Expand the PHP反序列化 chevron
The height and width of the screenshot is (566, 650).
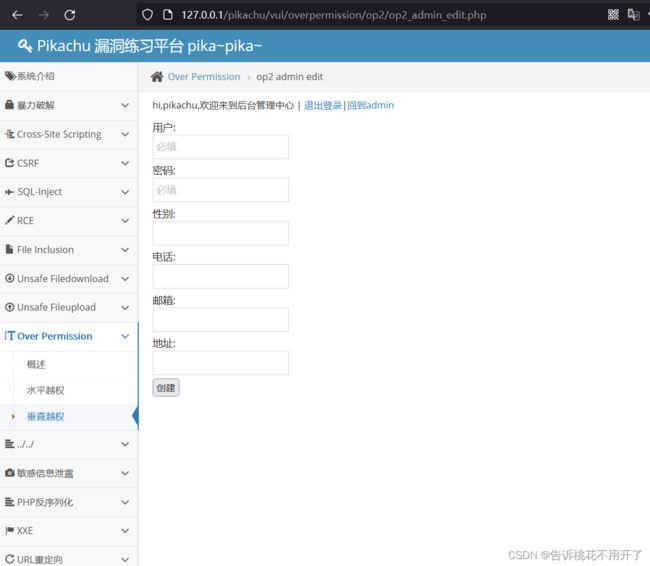pyautogui.click(x=125, y=502)
